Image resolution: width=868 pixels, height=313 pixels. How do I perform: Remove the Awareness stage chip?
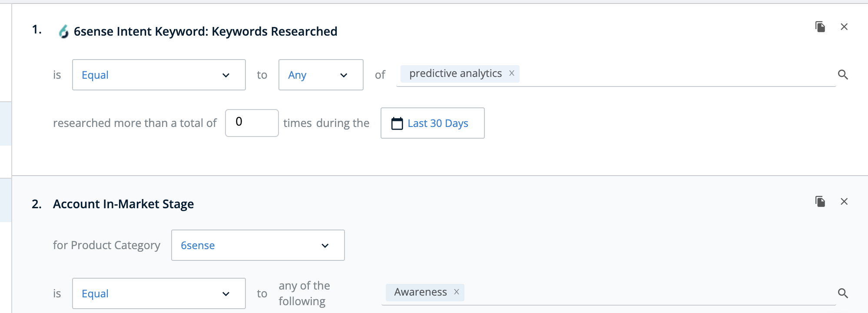(457, 292)
